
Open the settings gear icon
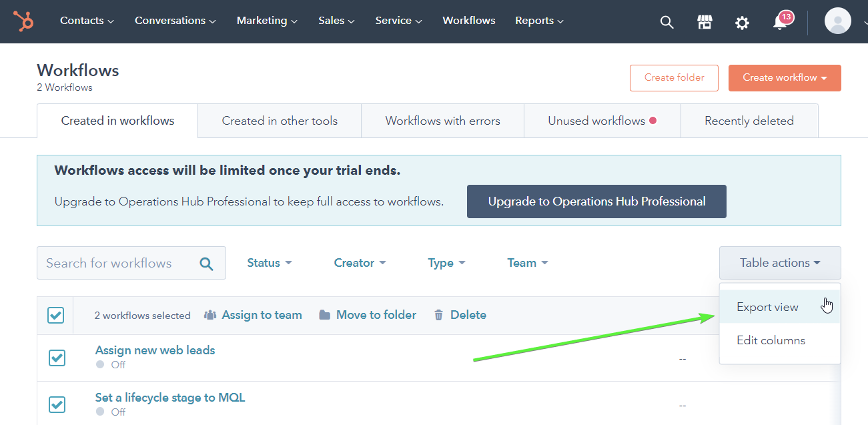coord(742,21)
